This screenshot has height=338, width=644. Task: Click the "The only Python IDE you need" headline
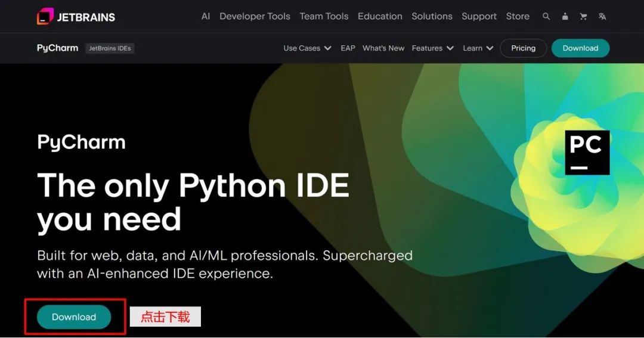coord(193,202)
